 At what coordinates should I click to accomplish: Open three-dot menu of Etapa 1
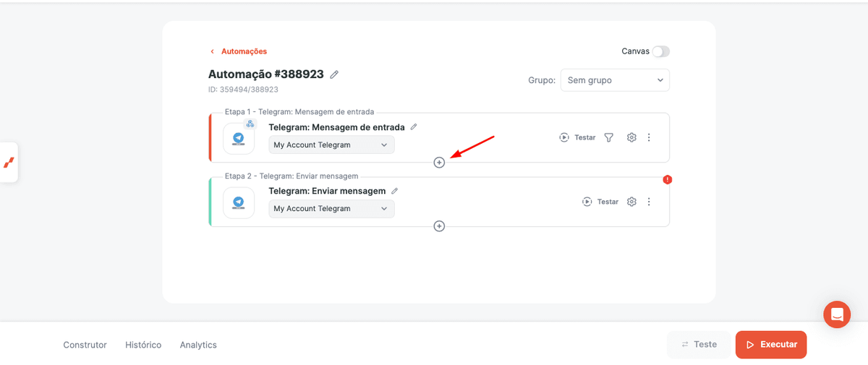click(x=649, y=137)
